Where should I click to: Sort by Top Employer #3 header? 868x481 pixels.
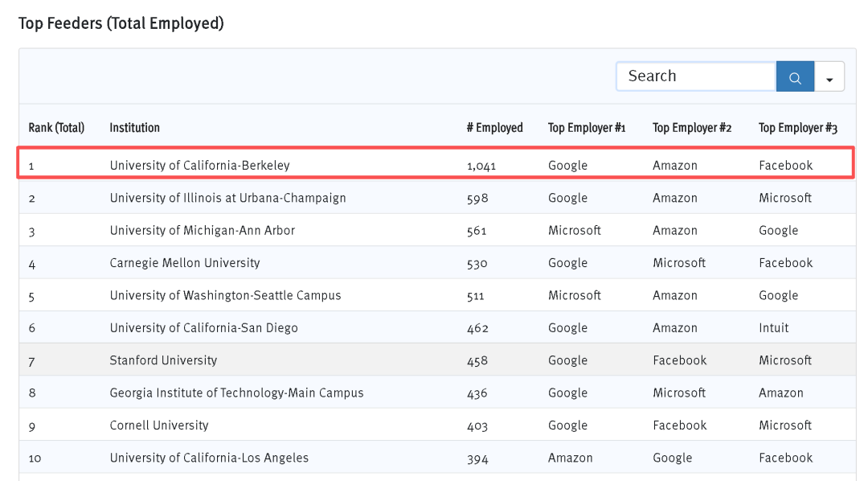coord(798,127)
